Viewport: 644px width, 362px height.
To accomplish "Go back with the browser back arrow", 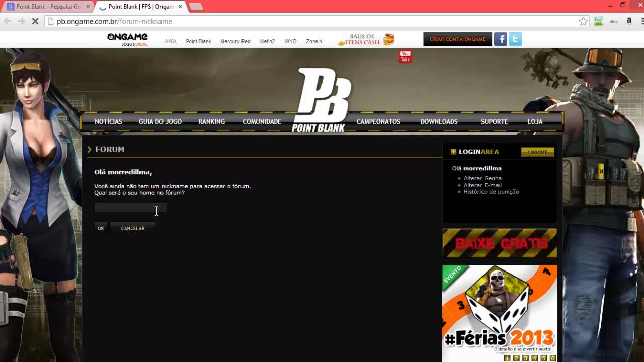I will pyautogui.click(x=8, y=21).
